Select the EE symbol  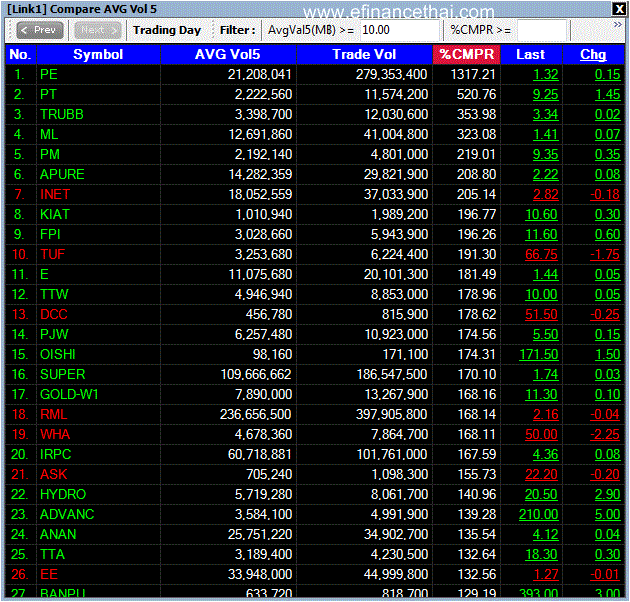[x=49, y=574]
